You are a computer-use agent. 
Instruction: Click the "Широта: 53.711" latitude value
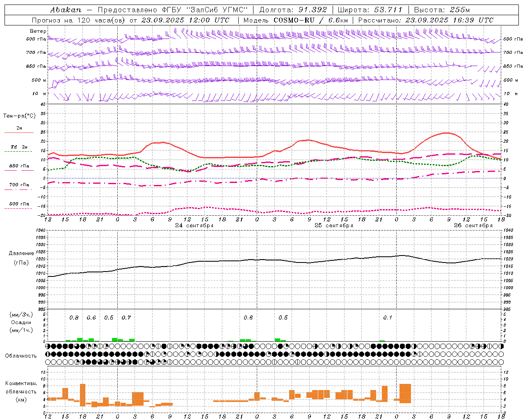pyautogui.click(x=370, y=9)
